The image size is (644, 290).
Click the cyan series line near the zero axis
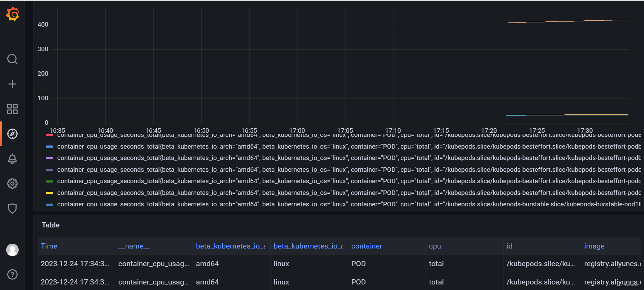567,115
